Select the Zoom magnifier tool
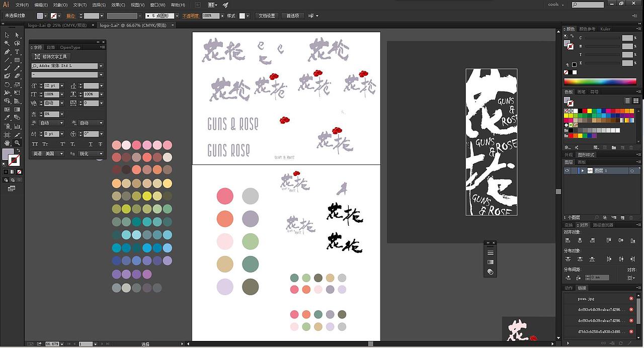 (17, 143)
